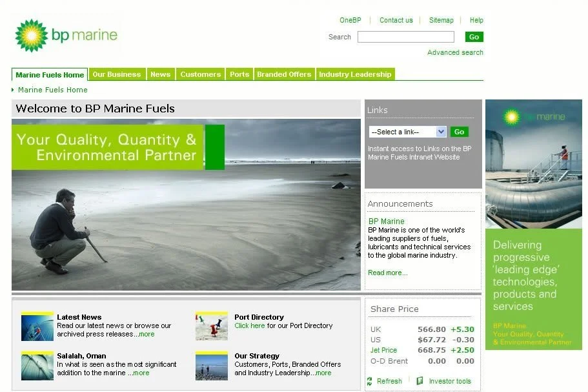Click the BP Marine announcement heading
588x392 pixels.
click(386, 222)
